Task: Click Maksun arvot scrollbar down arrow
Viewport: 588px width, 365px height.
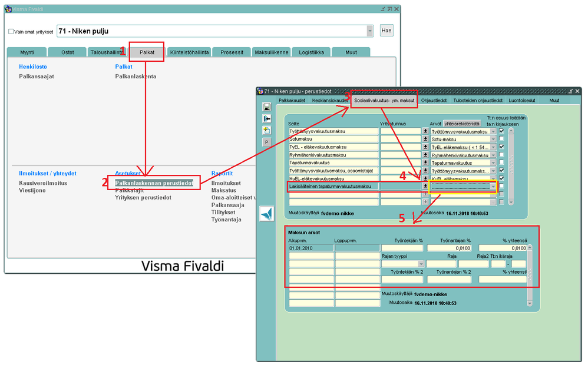Action: click(x=530, y=304)
